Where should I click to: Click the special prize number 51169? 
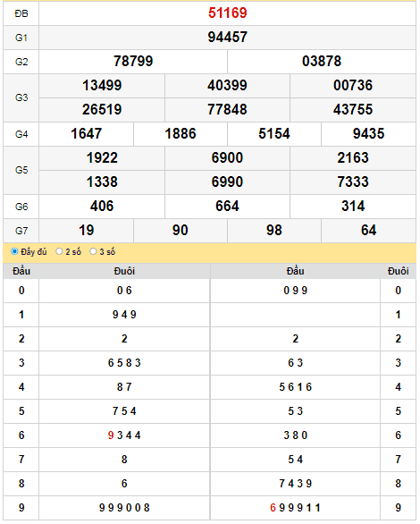(x=227, y=13)
